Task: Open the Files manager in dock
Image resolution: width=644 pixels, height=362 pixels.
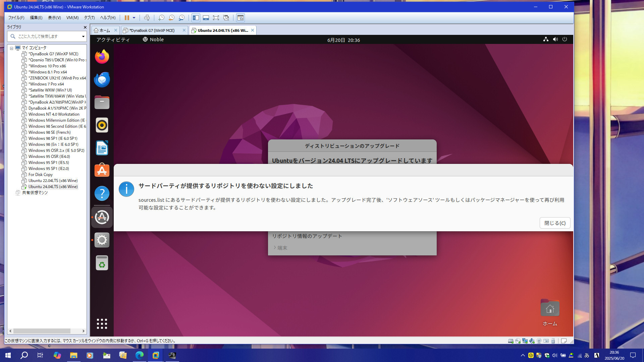Action: [102, 102]
